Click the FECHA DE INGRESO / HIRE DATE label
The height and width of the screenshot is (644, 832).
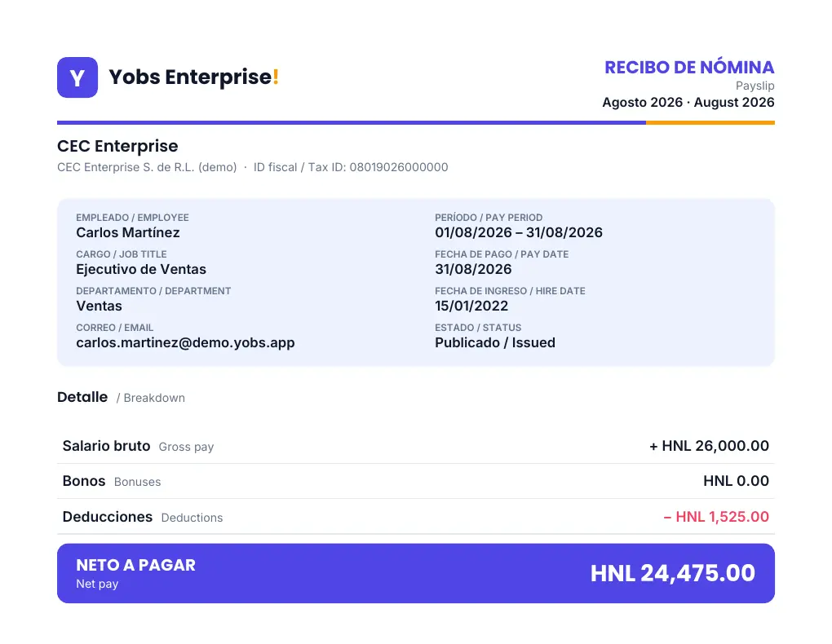[510, 291]
